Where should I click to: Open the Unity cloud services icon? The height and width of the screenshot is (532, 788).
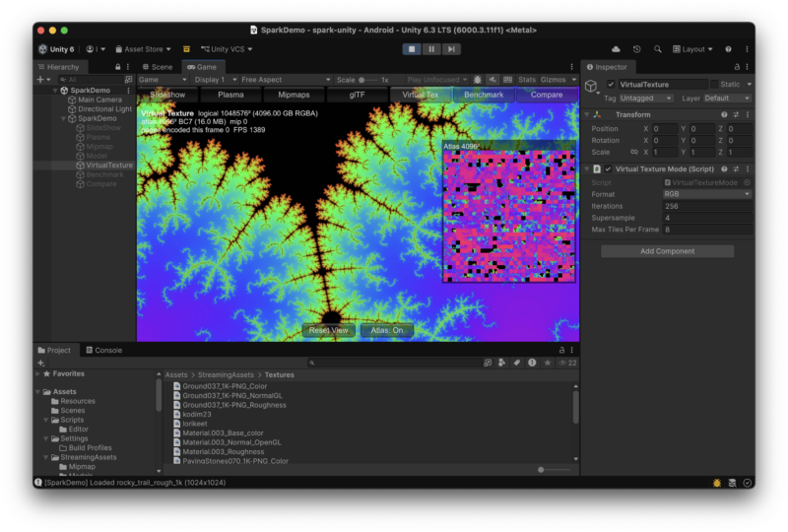click(616, 49)
